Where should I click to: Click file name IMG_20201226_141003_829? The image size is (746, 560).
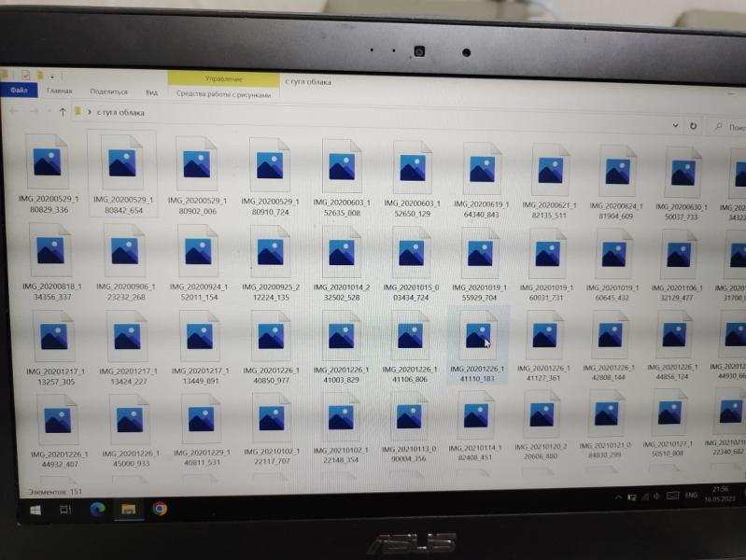tap(341, 374)
